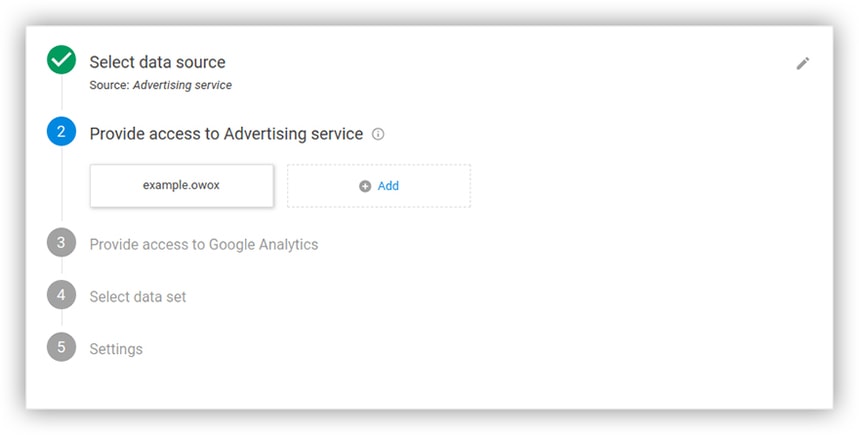Click the info icon beside Advertising service heading

click(378, 134)
